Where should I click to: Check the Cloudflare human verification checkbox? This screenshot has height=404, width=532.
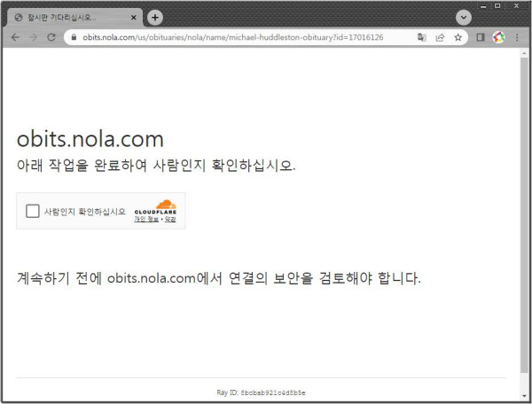click(x=33, y=211)
